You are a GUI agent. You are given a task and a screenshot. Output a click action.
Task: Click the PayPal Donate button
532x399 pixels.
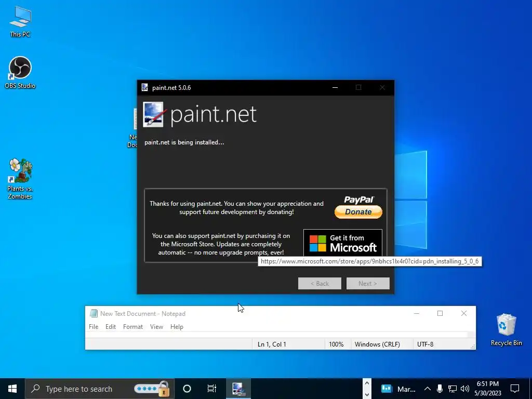[358, 207]
